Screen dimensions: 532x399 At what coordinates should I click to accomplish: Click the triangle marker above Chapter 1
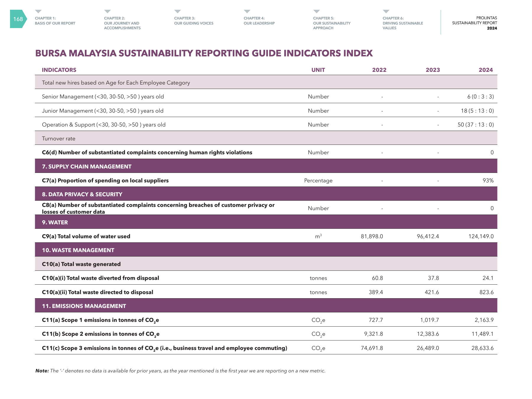pos(38,12)
